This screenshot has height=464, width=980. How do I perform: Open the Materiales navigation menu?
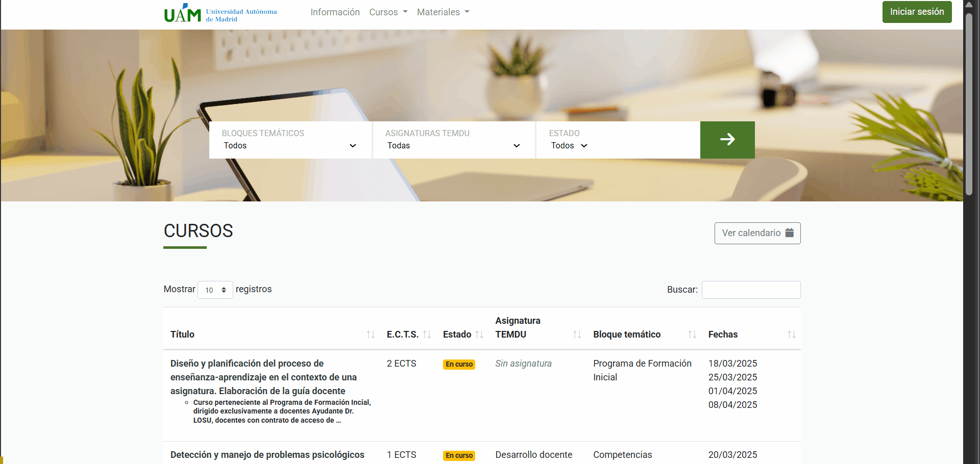pos(443,12)
